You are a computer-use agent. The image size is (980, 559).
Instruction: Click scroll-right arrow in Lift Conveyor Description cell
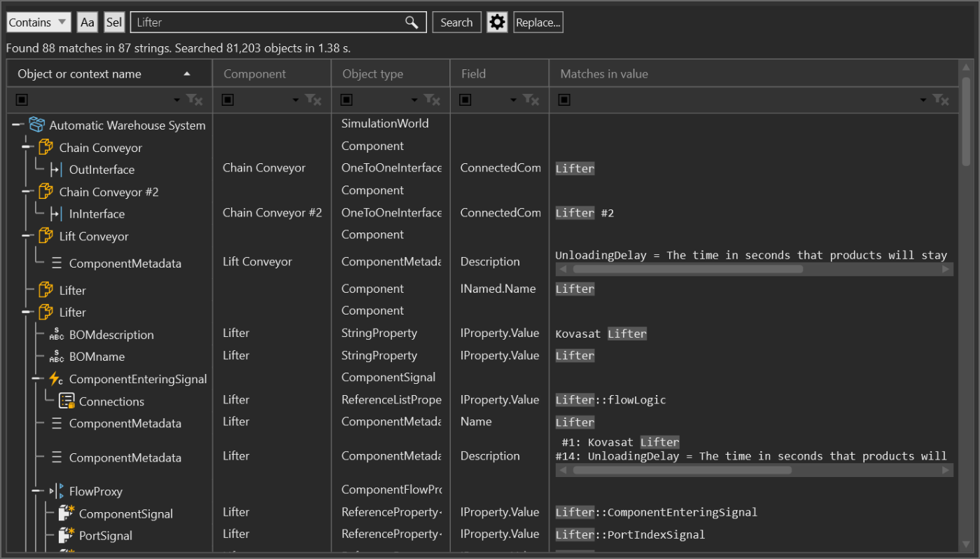pyautogui.click(x=946, y=269)
